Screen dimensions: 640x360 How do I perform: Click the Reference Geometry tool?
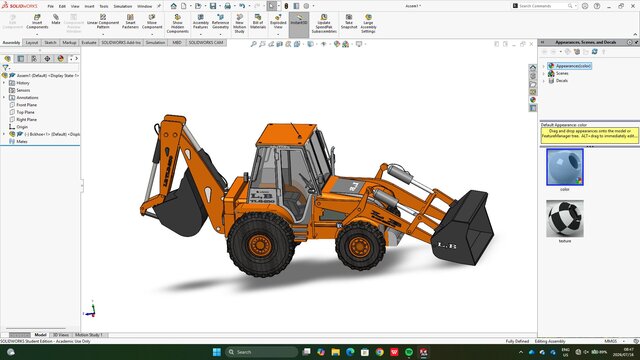tap(220, 22)
